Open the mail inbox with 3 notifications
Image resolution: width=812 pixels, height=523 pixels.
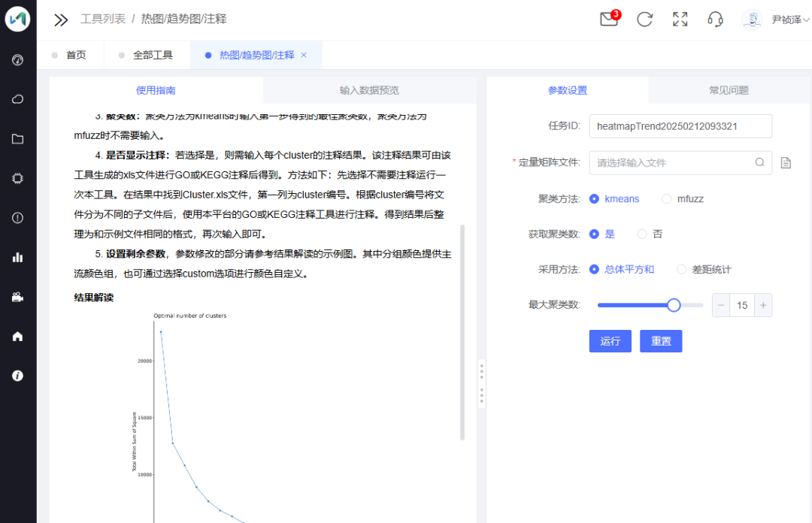[x=610, y=19]
